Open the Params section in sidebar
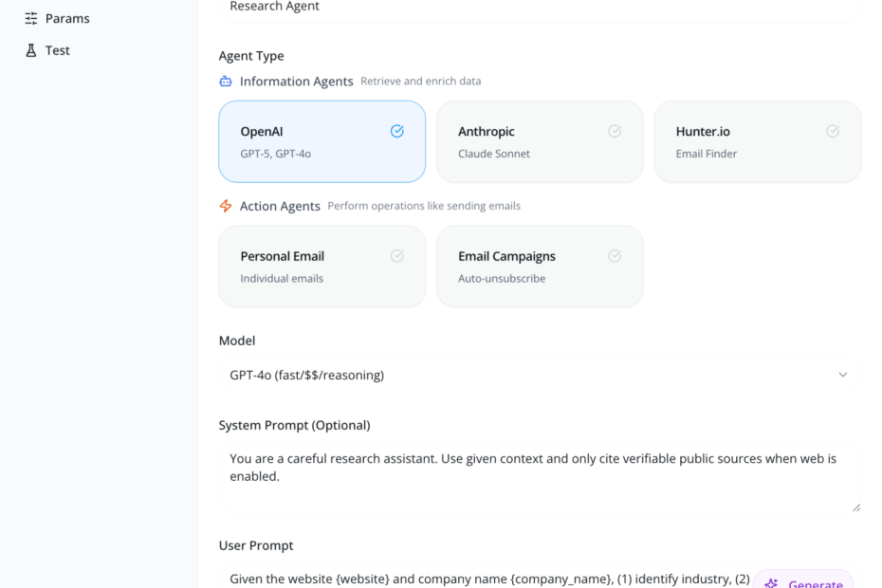 click(66, 18)
